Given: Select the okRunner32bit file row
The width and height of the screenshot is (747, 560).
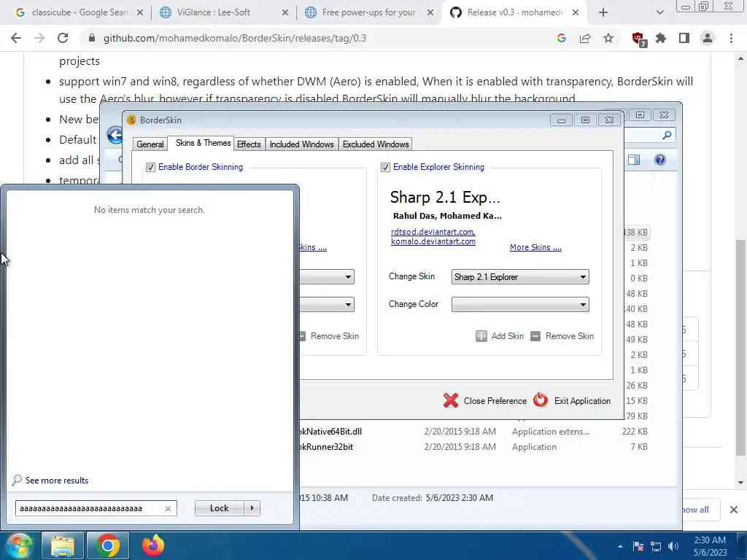Looking at the screenshot, I should (x=473, y=447).
